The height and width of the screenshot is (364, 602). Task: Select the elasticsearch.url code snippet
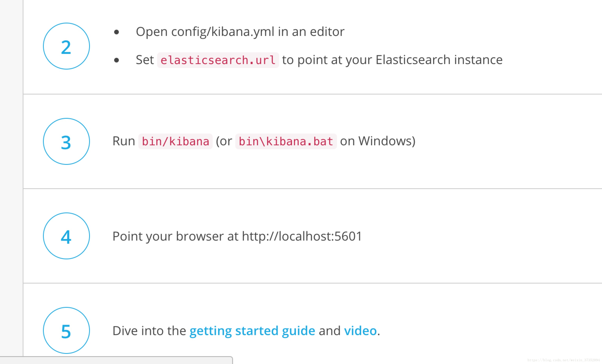(x=218, y=60)
